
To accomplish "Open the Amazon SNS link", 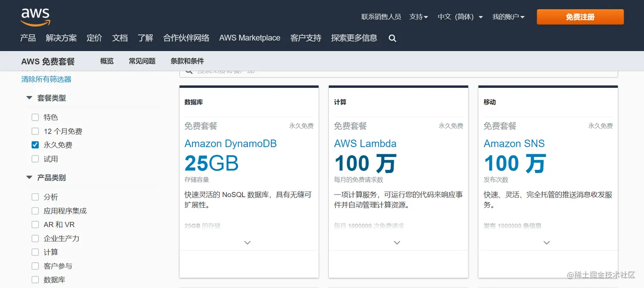I will 514,144.
